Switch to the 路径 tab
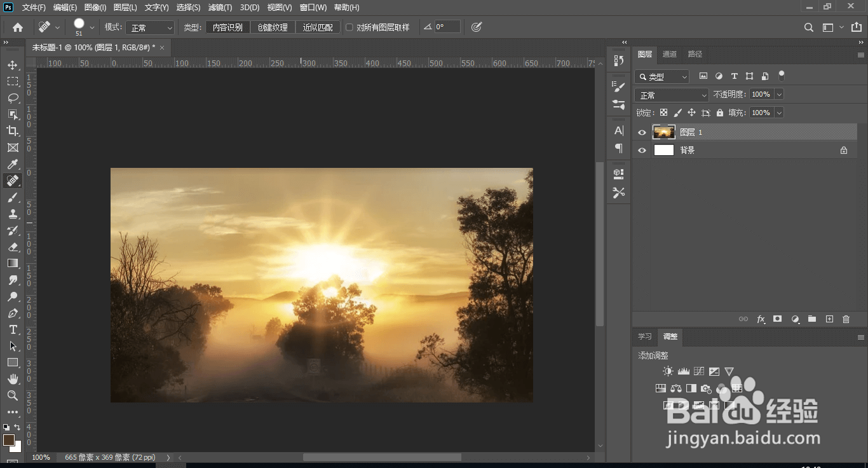Image resolution: width=868 pixels, height=468 pixels. (x=695, y=54)
